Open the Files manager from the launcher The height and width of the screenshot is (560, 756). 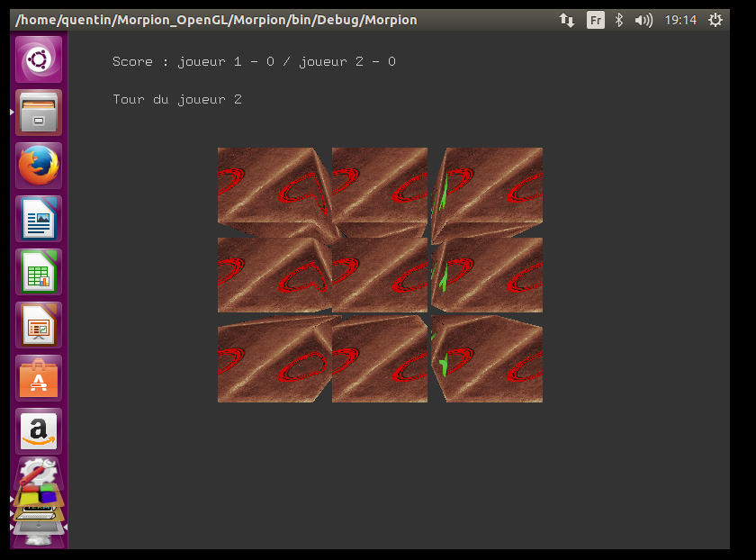coord(39,113)
